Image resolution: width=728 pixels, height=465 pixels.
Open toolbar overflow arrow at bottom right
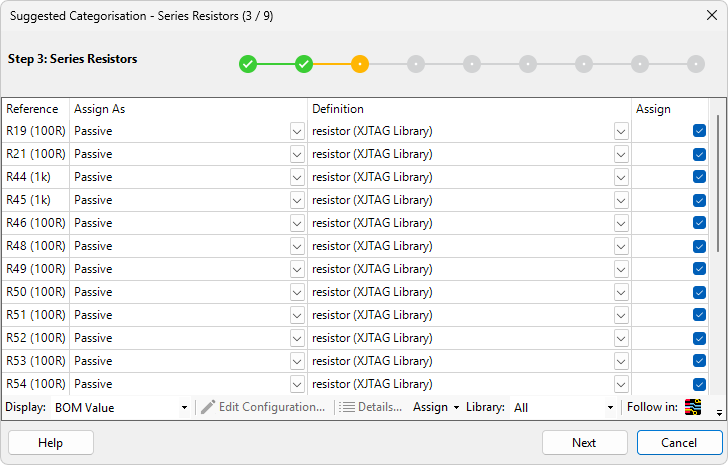(x=719, y=412)
